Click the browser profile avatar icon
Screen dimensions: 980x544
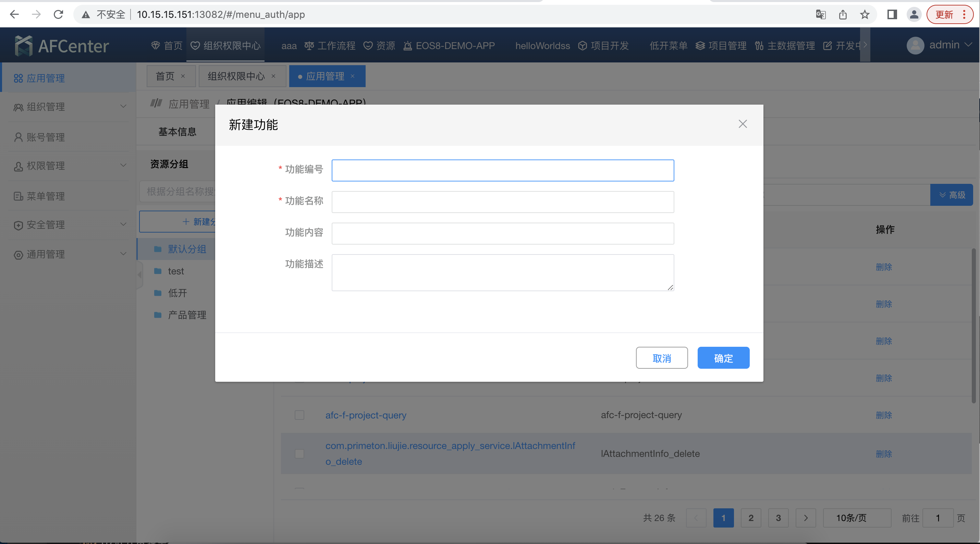[x=914, y=14]
